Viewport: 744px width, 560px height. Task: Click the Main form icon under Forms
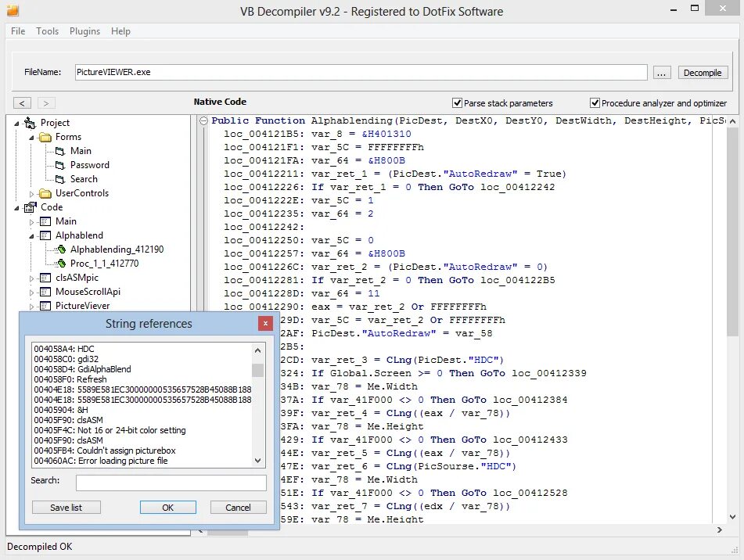60,151
